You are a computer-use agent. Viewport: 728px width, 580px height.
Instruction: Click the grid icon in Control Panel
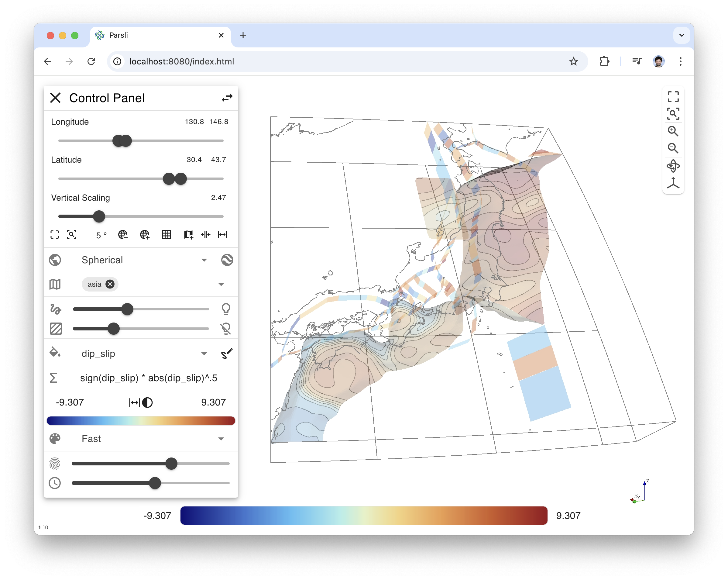click(x=167, y=234)
